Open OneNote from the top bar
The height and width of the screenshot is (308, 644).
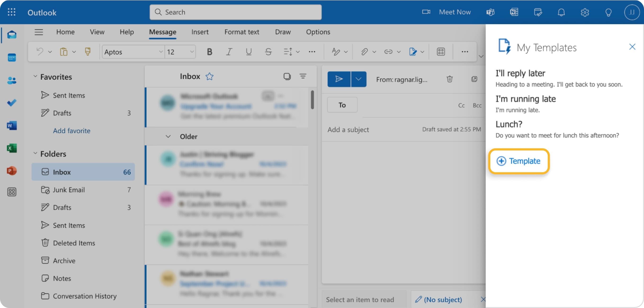tap(514, 12)
